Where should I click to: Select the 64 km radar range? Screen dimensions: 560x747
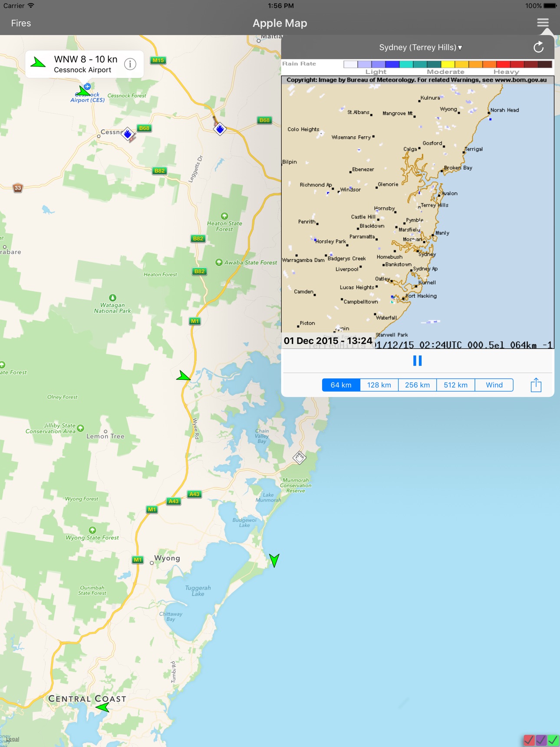(341, 385)
